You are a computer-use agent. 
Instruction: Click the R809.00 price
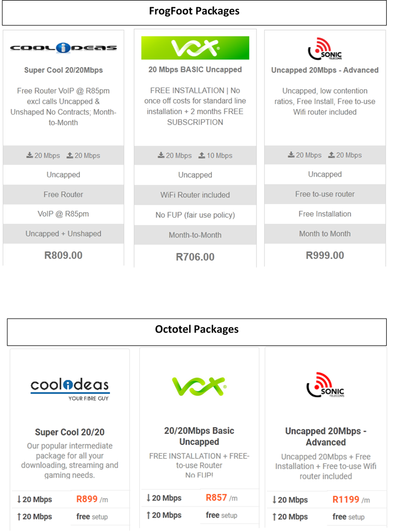[x=63, y=255]
